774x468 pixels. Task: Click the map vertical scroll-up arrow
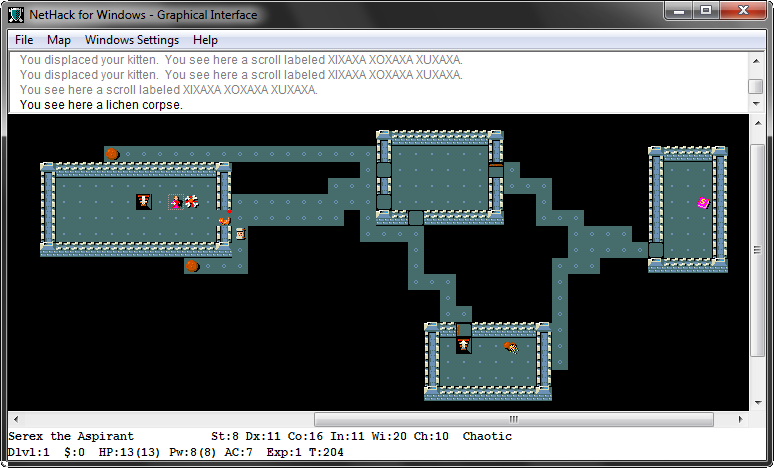758,122
